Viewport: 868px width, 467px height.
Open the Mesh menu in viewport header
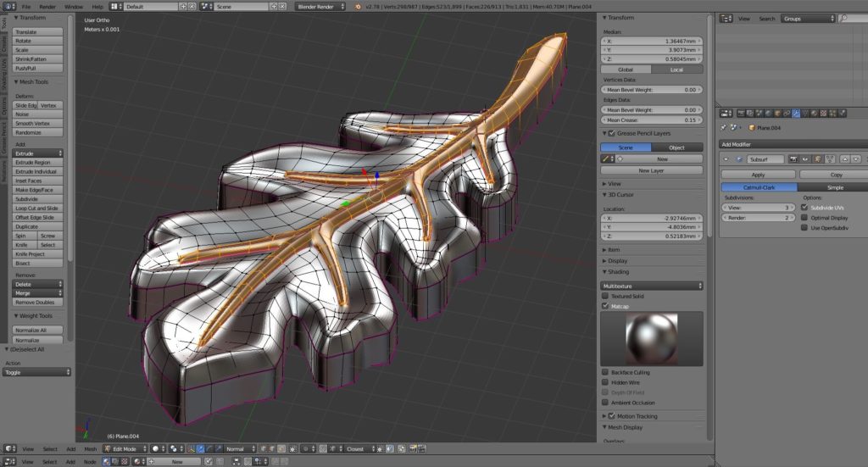tap(91, 448)
